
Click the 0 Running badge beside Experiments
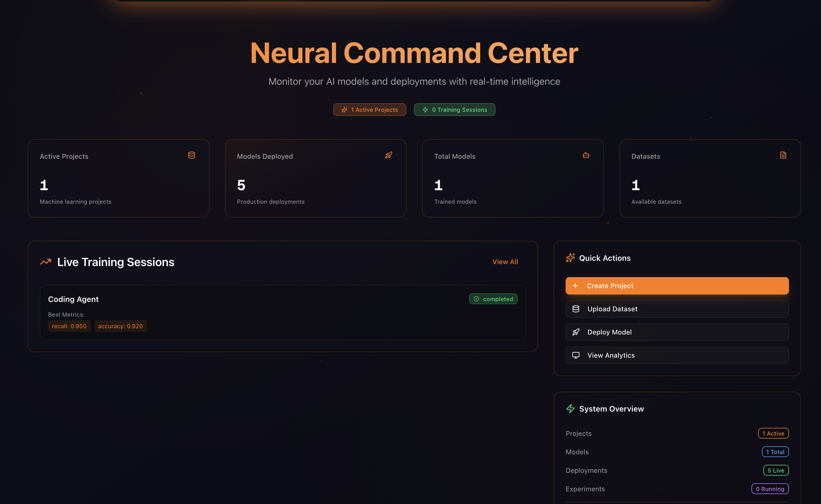tap(770, 489)
